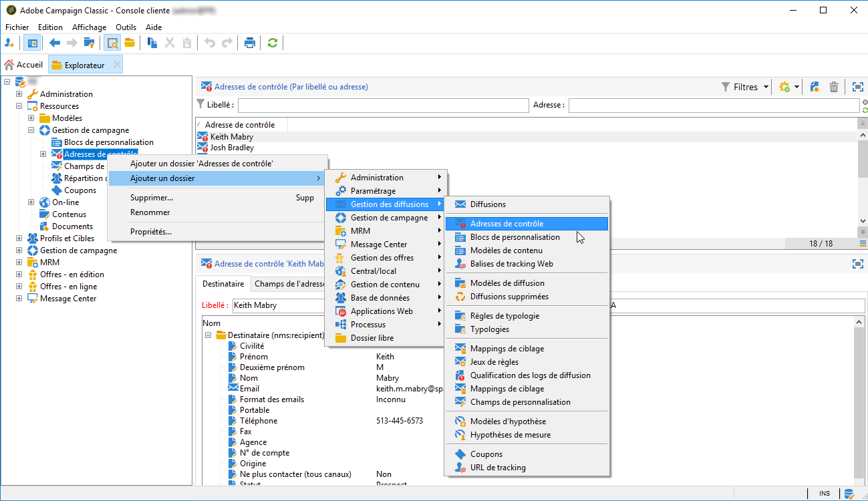Image resolution: width=868 pixels, height=501 pixels.
Task: Select the Destinataire tab
Action: point(223,284)
